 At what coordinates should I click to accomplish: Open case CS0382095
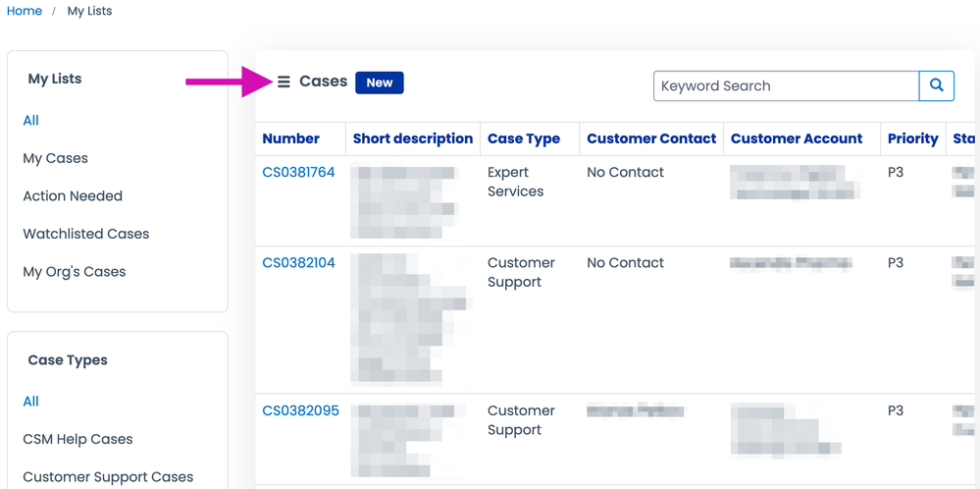pyautogui.click(x=300, y=410)
